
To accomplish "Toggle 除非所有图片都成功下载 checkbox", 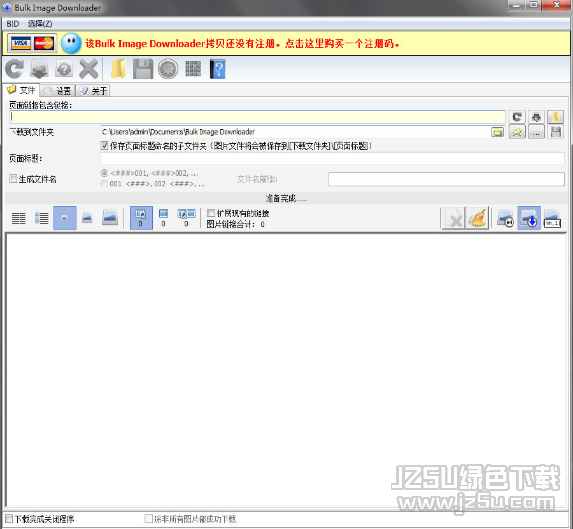I will [x=148, y=519].
